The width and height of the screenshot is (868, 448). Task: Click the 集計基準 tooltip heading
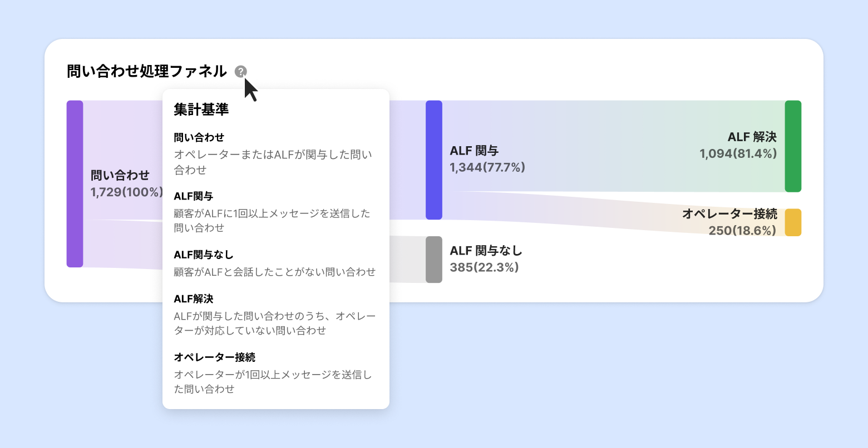(x=201, y=109)
